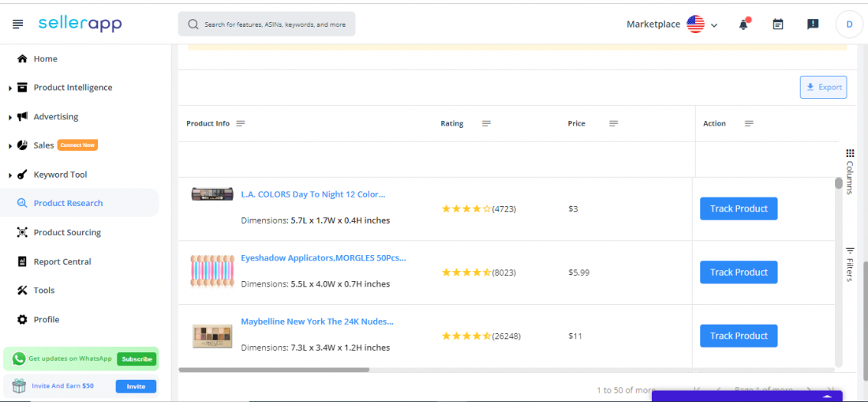Track the Maybelline 24K Nudes product
The height and width of the screenshot is (402, 868).
(739, 336)
